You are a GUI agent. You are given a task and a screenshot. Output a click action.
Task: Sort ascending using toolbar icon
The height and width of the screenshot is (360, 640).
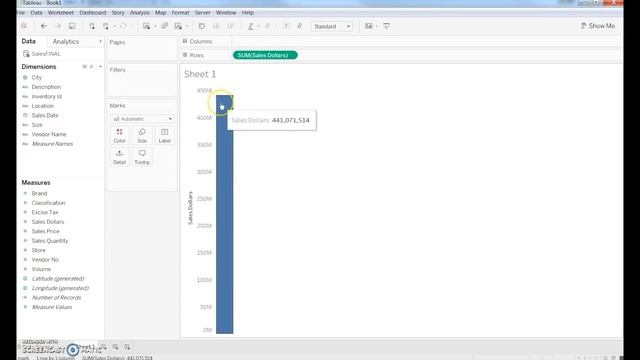coord(216,26)
